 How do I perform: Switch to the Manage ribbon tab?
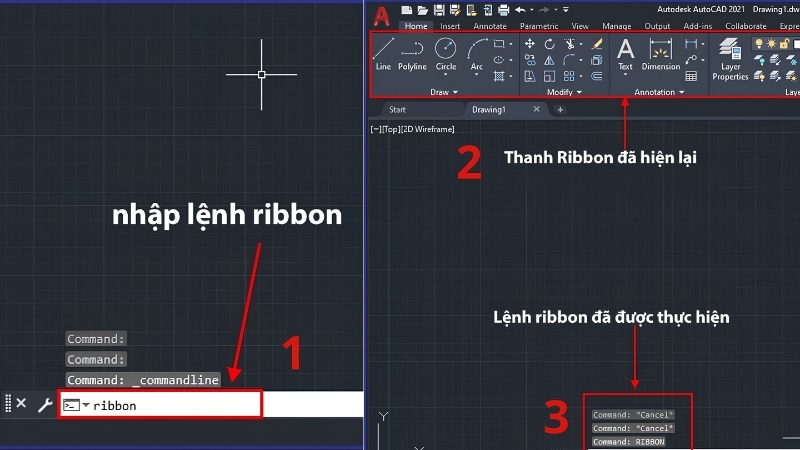[616, 26]
